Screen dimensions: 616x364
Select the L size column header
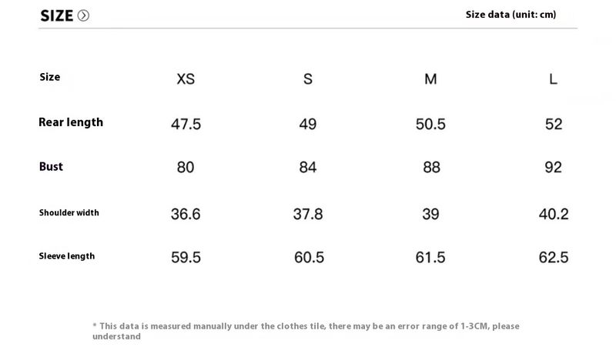553,79
